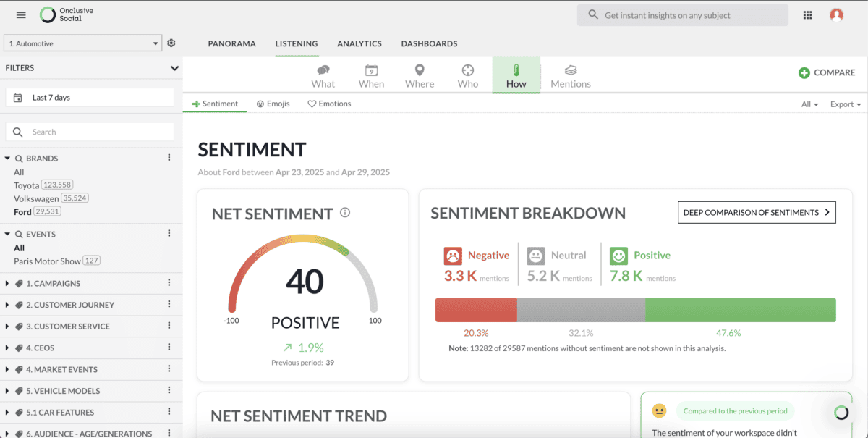Image resolution: width=868 pixels, height=438 pixels.
Task: Select the When calendar view
Action: point(371,76)
